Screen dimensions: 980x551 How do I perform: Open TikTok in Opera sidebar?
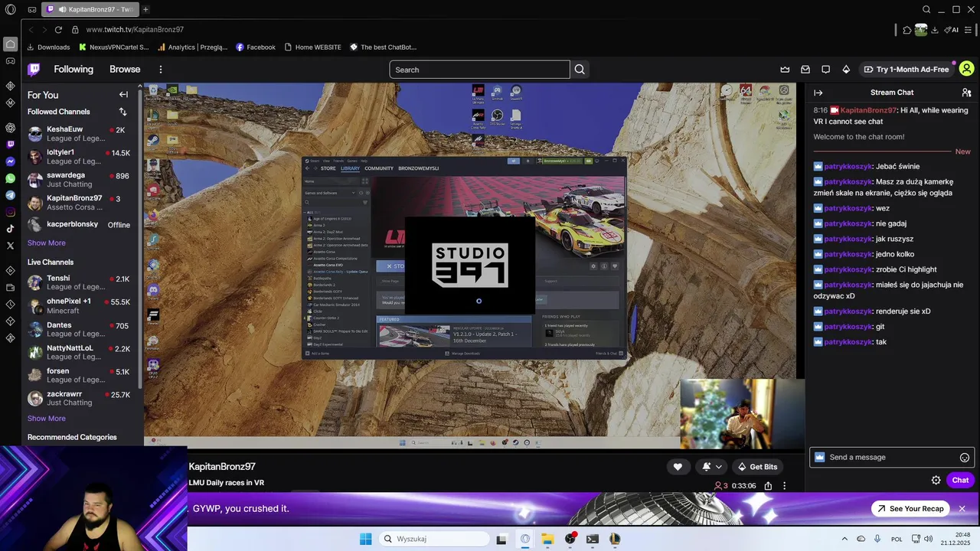coord(11,229)
